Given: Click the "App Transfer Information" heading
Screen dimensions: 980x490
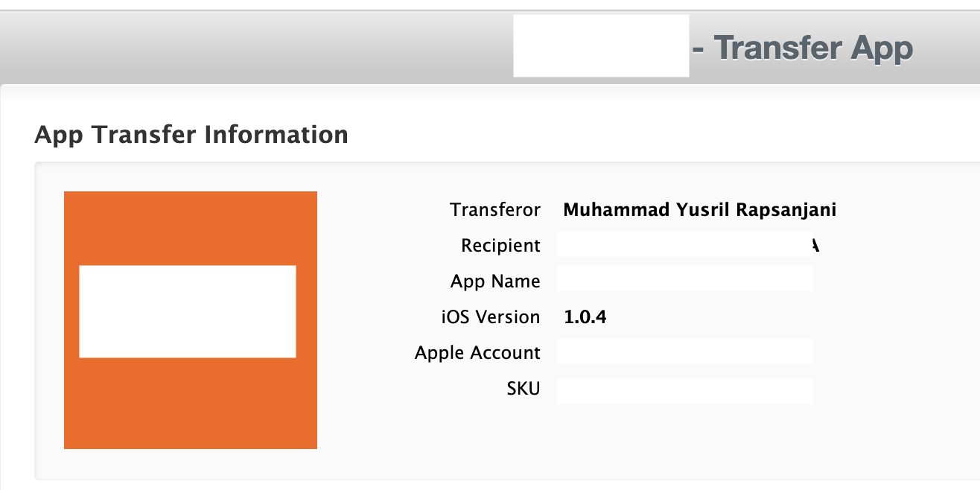Looking at the screenshot, I should point(191,135).
